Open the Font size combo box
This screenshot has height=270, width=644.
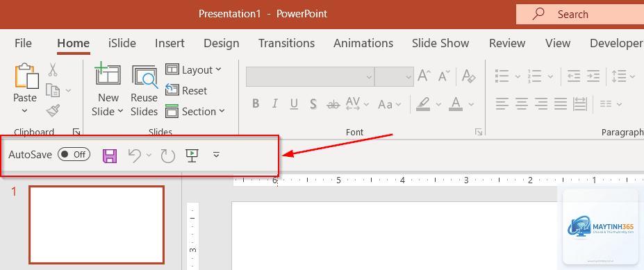click(394, 77)
